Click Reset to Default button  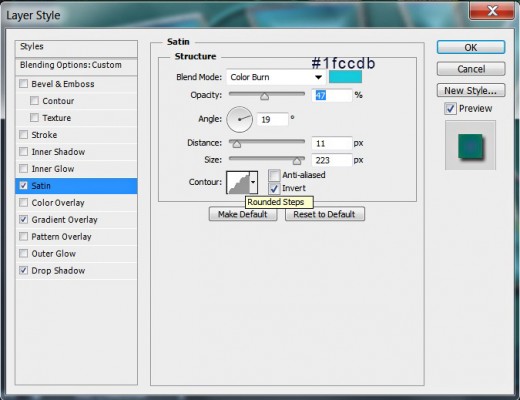tap(325, 214)
